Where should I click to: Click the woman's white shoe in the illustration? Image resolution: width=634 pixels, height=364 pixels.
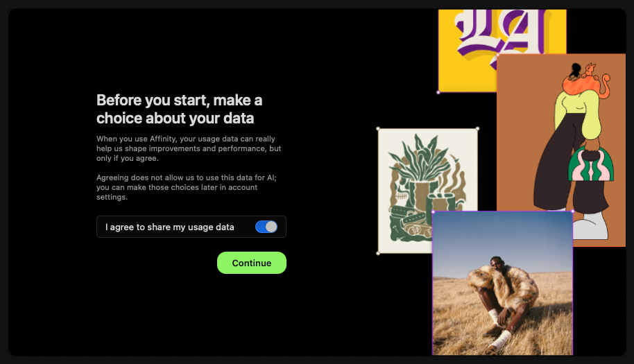590,227
